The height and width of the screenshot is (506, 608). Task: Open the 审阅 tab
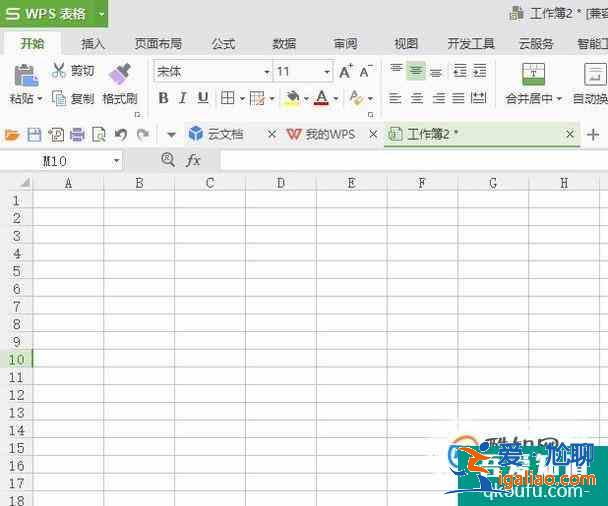coord(345,43)
